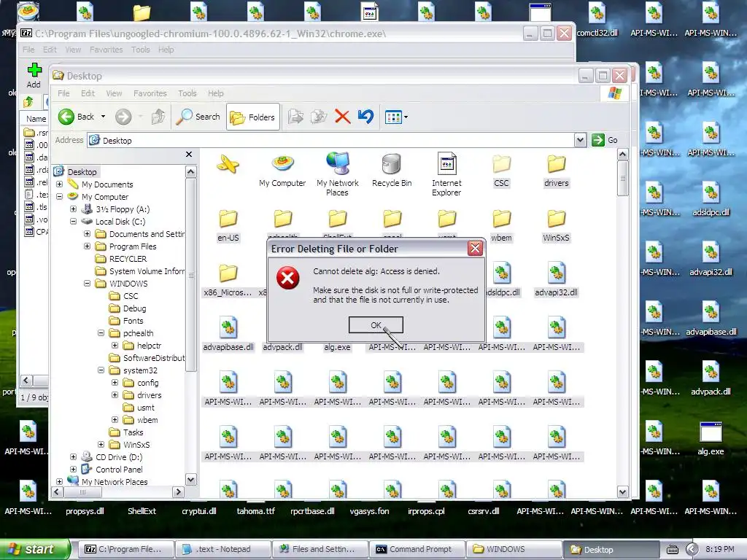Click folder tree horizontal scroll right arrow

click(179, 492)
